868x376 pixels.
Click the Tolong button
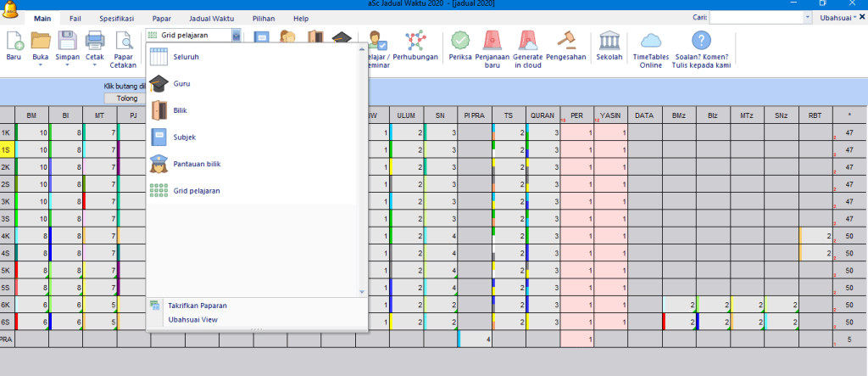(127, 98)
